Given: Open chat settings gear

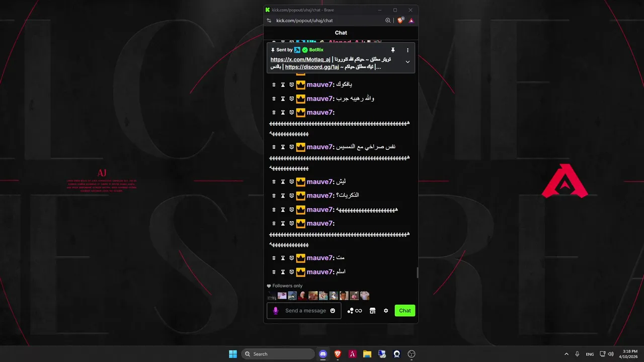Looking at the screenshot, I should [x=386, y=311].
